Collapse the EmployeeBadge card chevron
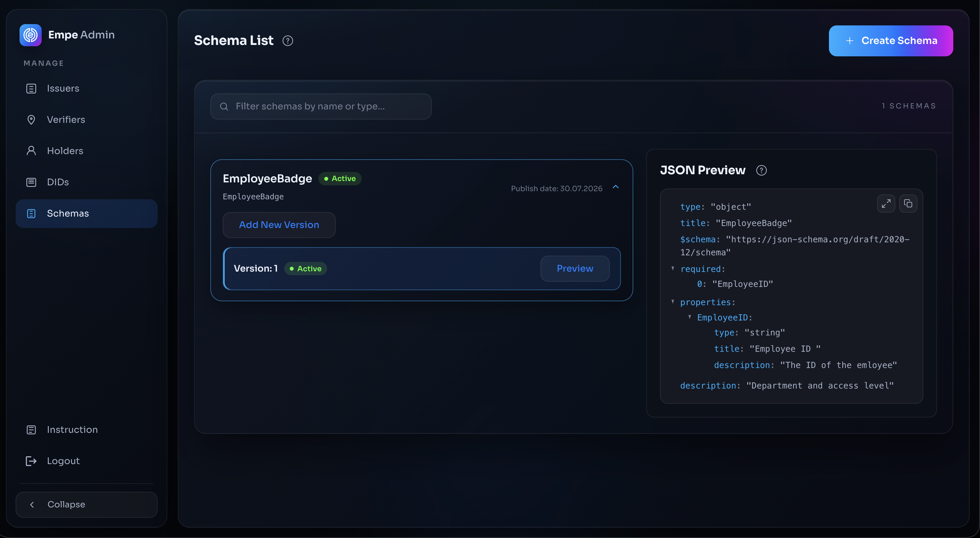 click(616, 187)
